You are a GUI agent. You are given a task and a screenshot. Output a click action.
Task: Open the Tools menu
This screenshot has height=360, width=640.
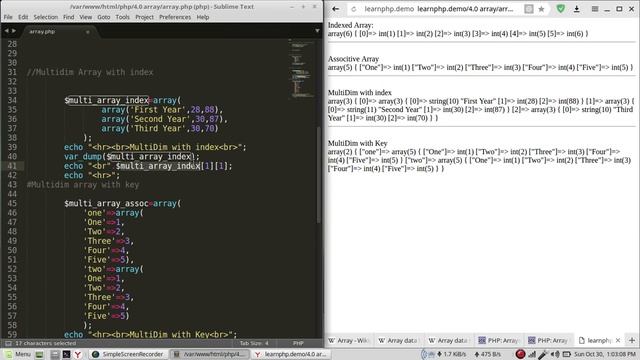click(x=122, y=17)
